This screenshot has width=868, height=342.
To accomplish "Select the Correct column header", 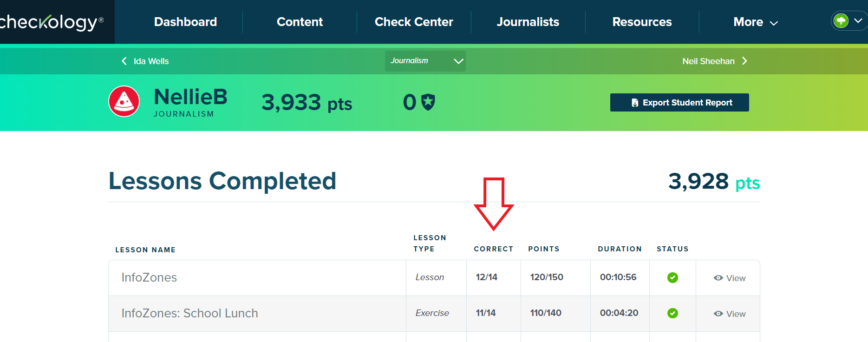I will click(x=493, y=249).
